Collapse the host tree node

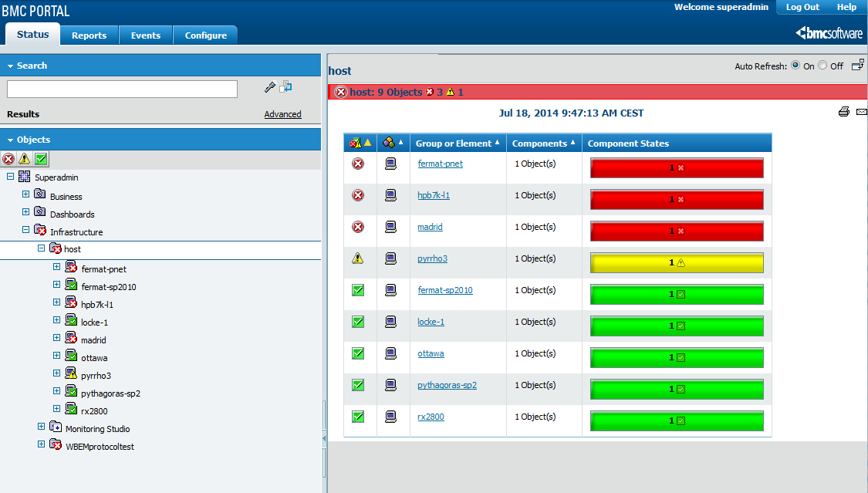click(41, 248)
